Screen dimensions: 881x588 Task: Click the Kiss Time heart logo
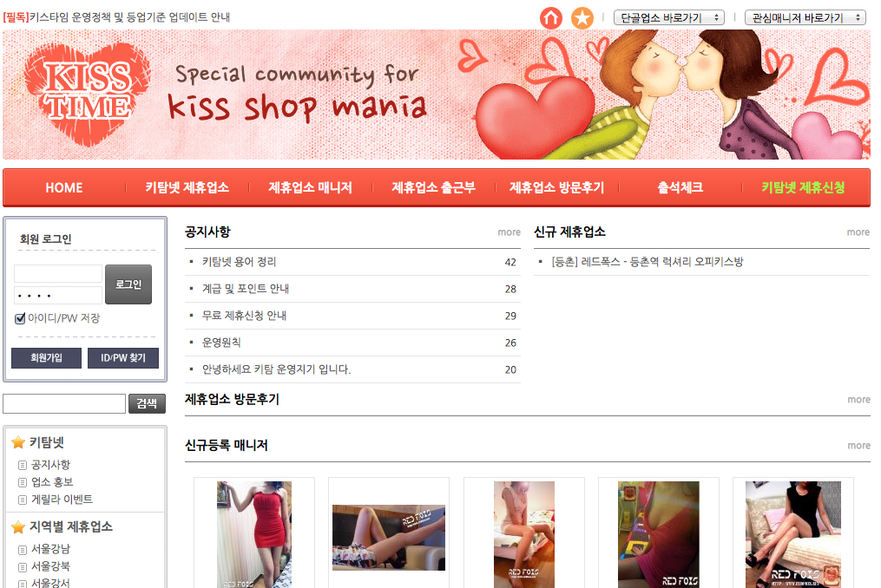[x=88, y=93]
